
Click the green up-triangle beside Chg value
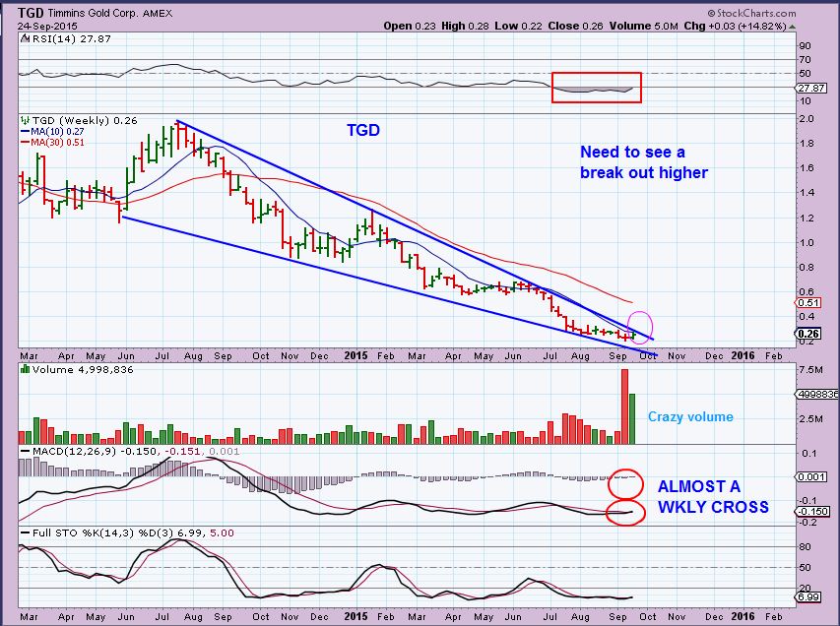[793, 27]
